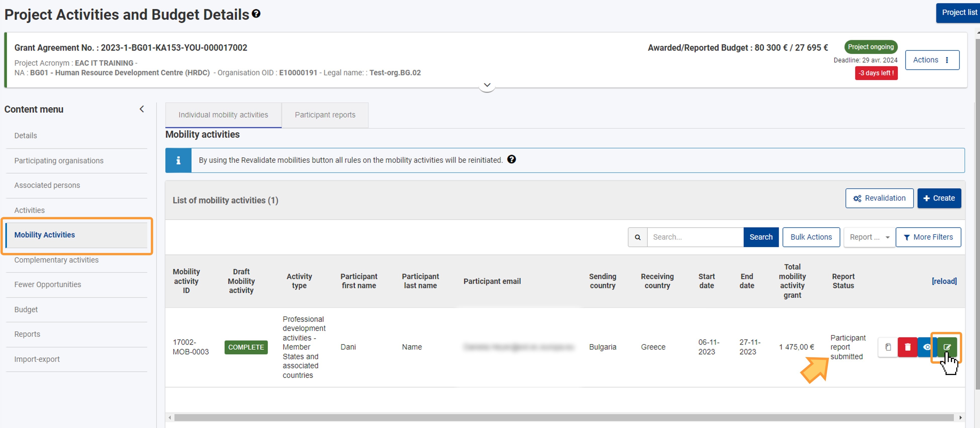This screenshot has height=428, width=980.
Task: Select Individual mobility activities tab
Action: [x=223, y=115]
